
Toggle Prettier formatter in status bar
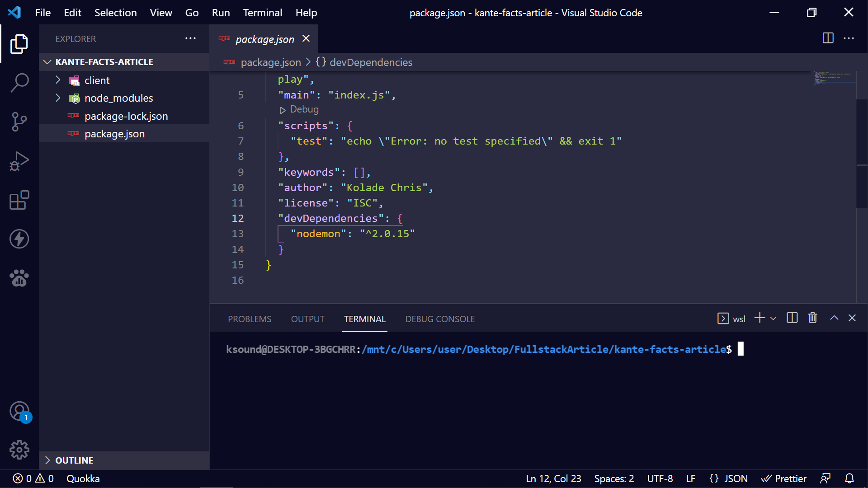pyautogui.click(x=784, y=479)
